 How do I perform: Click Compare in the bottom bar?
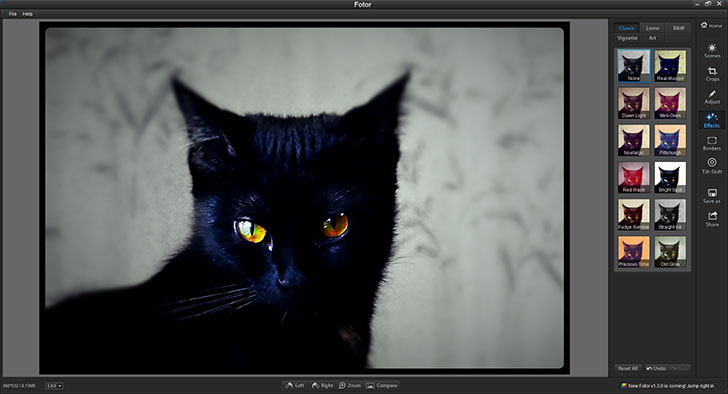(382, 385)
